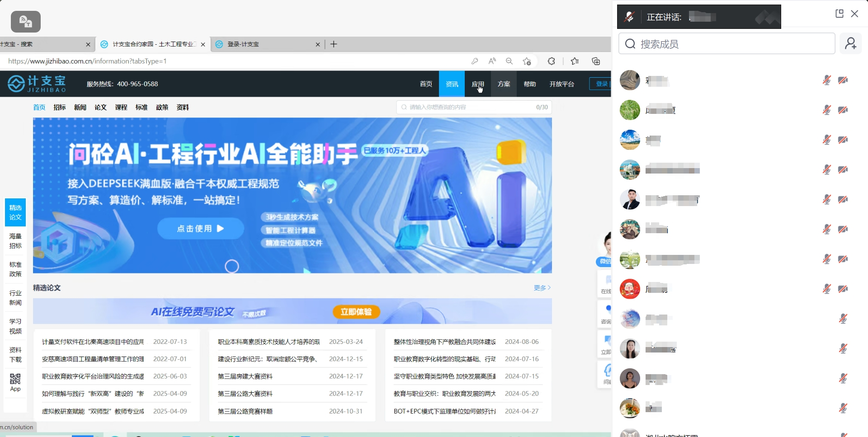Open 应用 in the top navigation

478,84
